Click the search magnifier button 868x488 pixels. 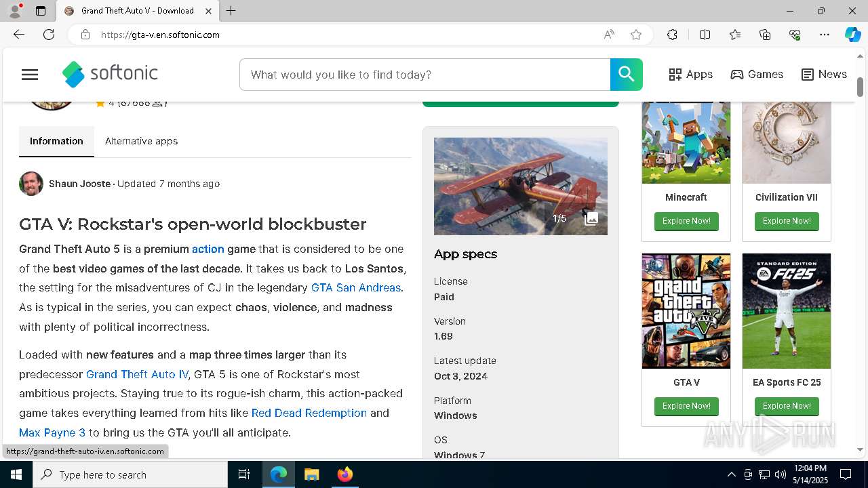point(626,75)
